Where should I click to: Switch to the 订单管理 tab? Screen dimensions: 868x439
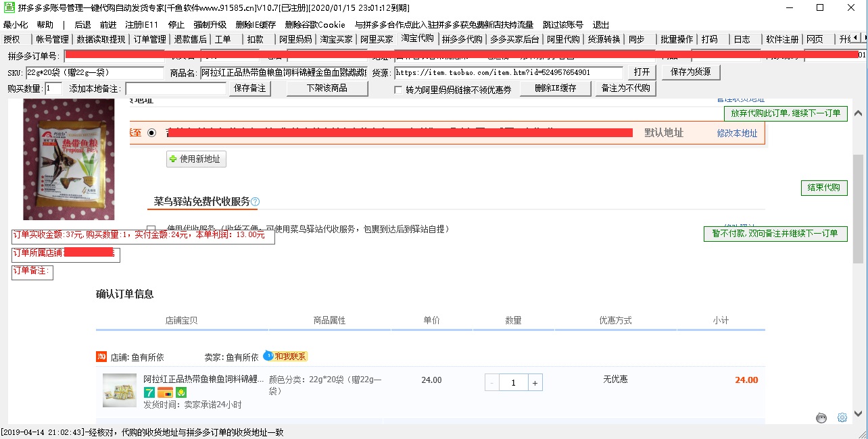149,39
